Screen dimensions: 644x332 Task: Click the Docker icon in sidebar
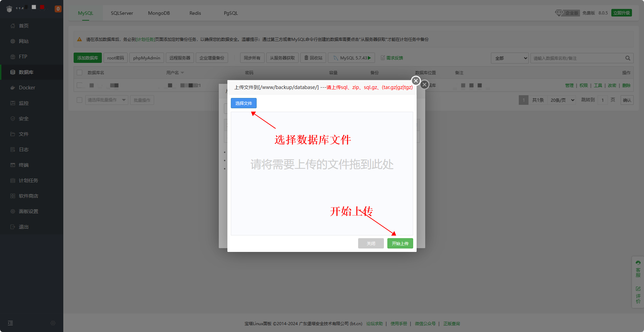tap(13, 88)
